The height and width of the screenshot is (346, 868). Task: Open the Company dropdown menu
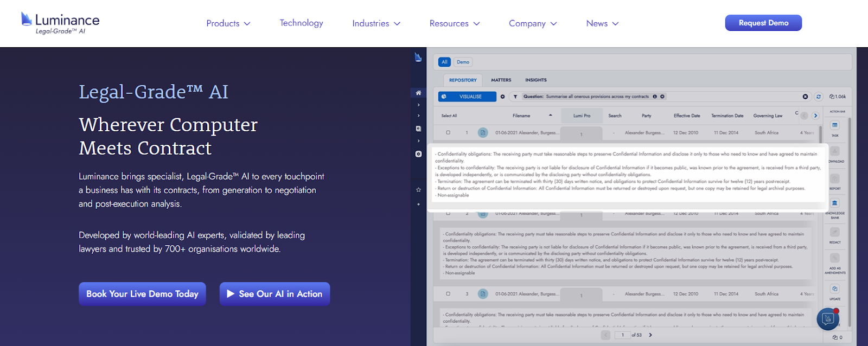533,23
